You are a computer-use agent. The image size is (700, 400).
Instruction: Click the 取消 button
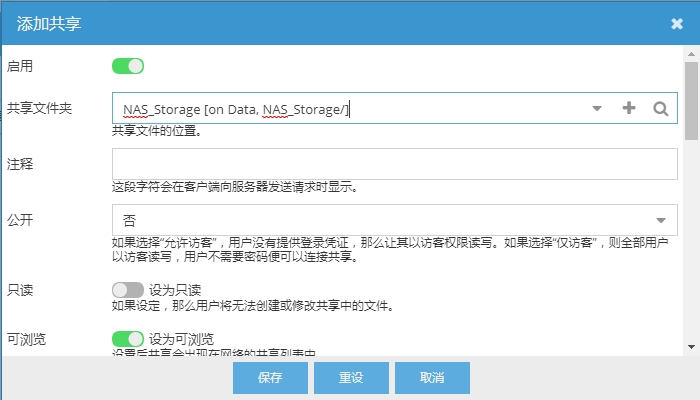(x=432, y=378)
